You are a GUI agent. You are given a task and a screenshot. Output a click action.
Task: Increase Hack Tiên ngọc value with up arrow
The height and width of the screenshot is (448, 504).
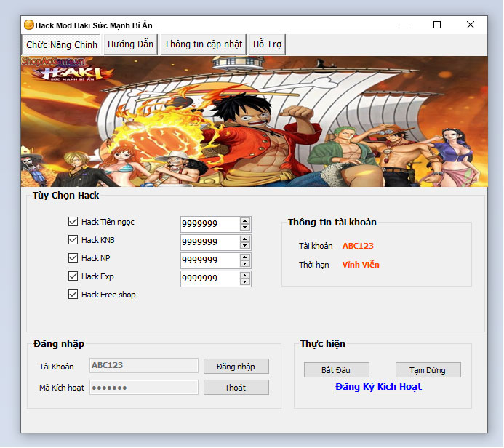coord(245,221)
